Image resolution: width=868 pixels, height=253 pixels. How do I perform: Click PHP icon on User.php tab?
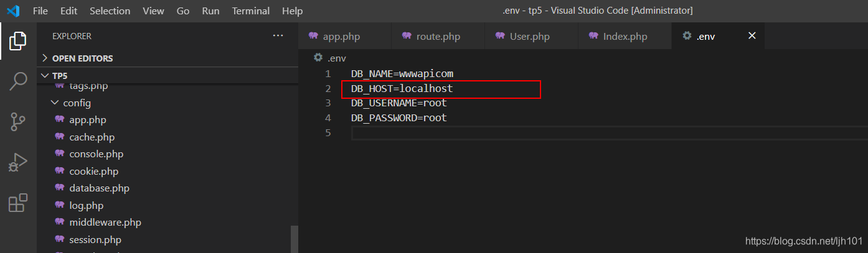point(500,36)
